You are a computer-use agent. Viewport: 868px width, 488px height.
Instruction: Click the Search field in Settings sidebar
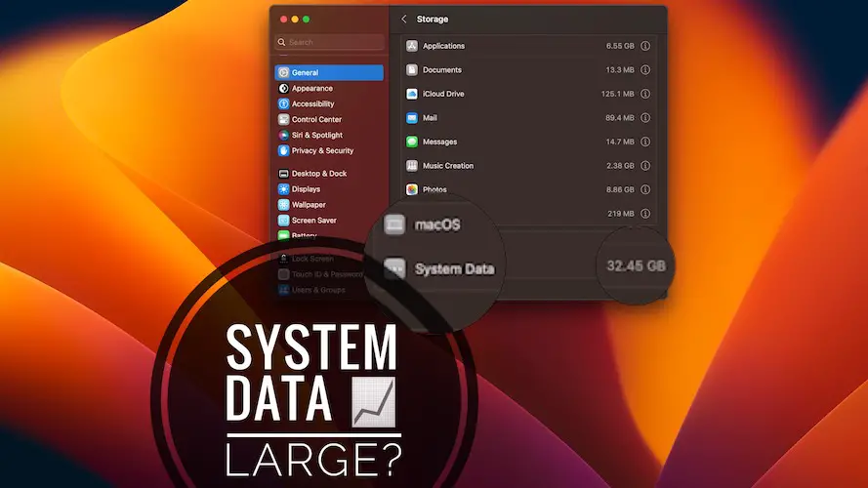[329, 42]
